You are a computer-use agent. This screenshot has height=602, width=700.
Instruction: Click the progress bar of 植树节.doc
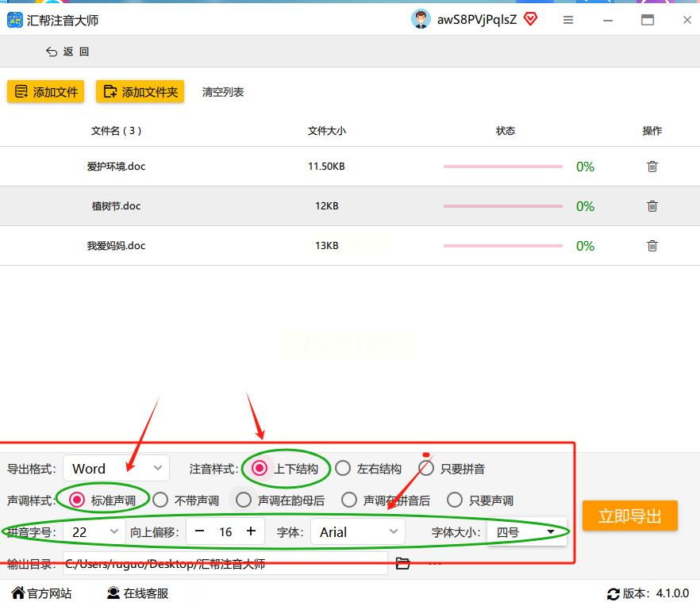pyautogui.click(x=502, y=206)
